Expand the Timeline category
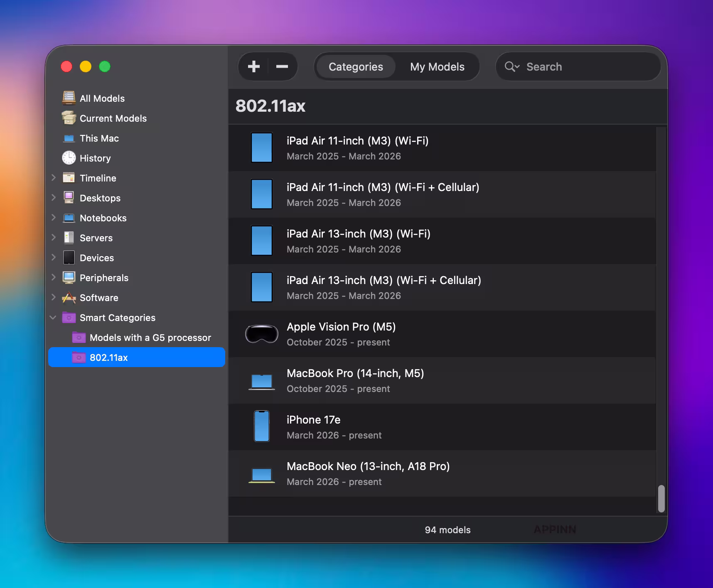The width and height of the screenshot is (713, 588). pyautogui.click(x=54, y=178)
